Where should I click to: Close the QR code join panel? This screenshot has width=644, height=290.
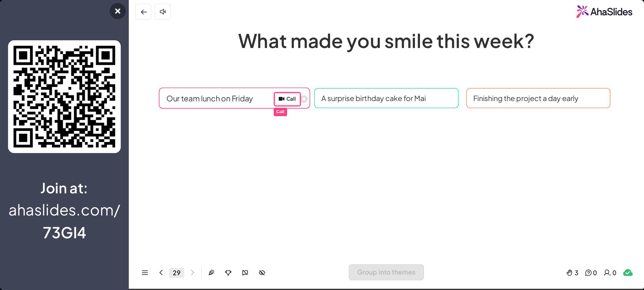[118, 11]
